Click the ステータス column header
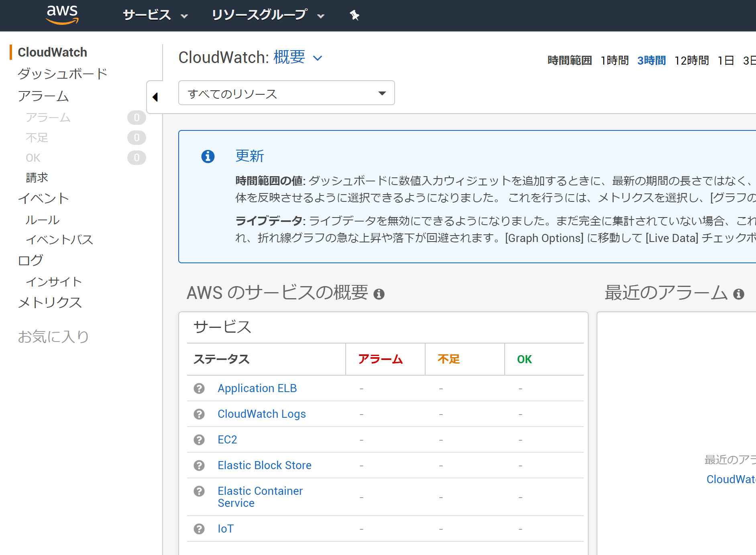 (222, 359)
